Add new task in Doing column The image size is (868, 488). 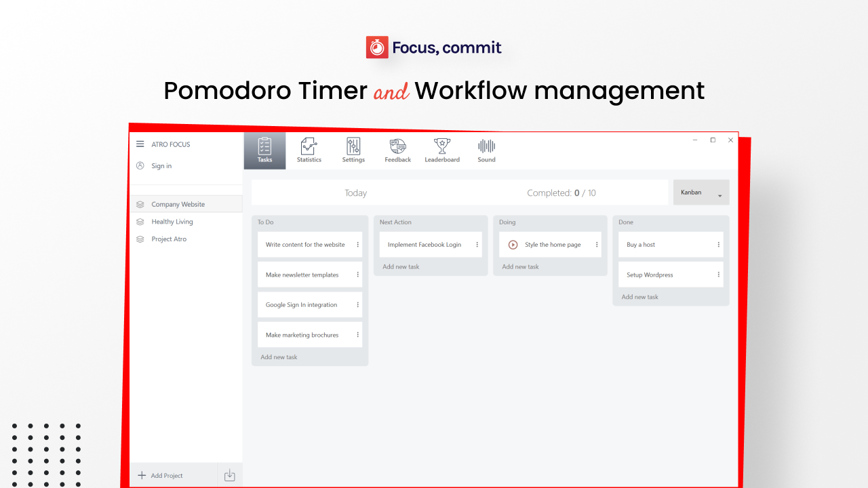click(x=520, y=267)
